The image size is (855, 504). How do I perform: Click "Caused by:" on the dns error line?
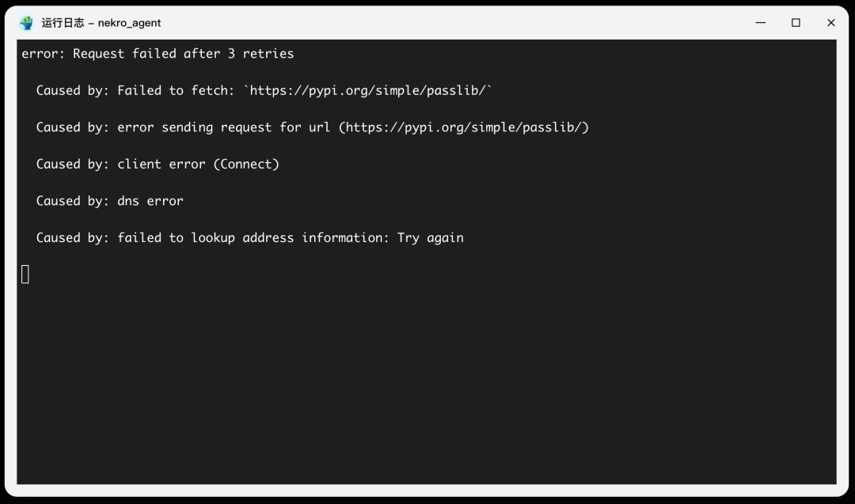coord(73,201)
